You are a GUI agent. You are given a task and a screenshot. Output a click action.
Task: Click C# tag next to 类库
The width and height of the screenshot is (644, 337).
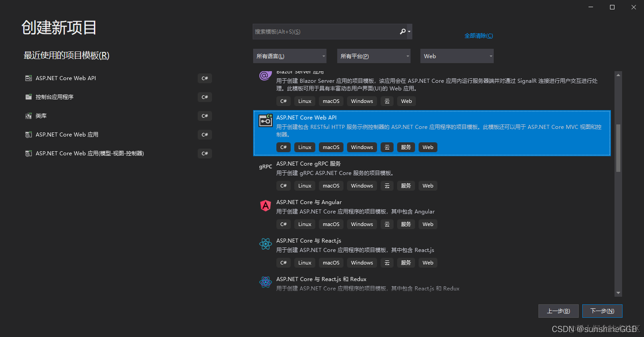pyautogui.click(x=205, y=116)
